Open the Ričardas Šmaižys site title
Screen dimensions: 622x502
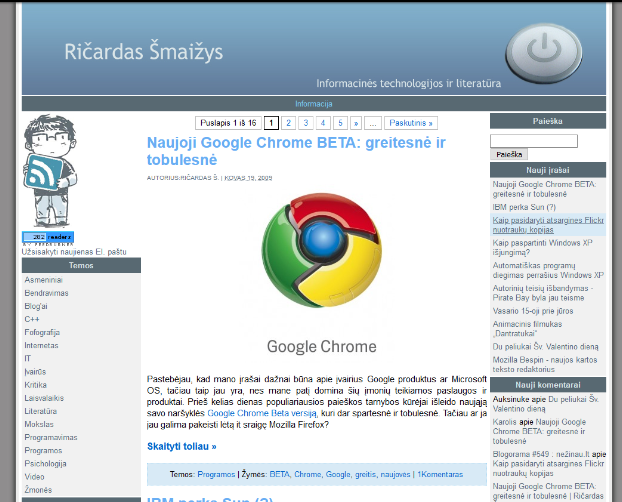coord(144,52)
